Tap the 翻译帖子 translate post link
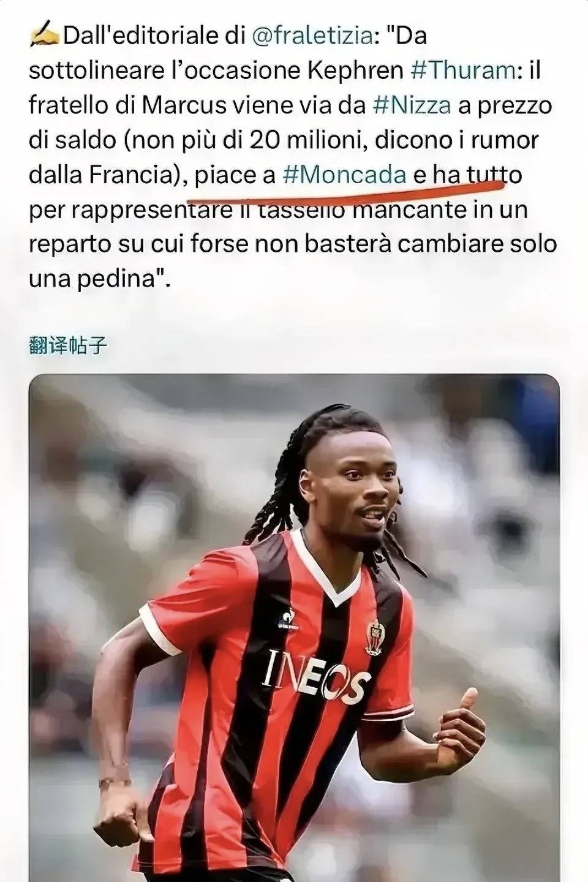The image size is (588, 882). (68, 345)
